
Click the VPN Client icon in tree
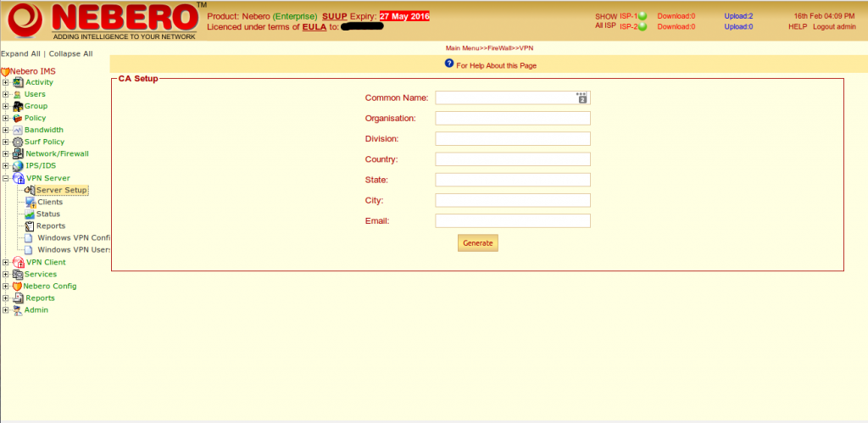pyautogui.click(x=18, y=262)
